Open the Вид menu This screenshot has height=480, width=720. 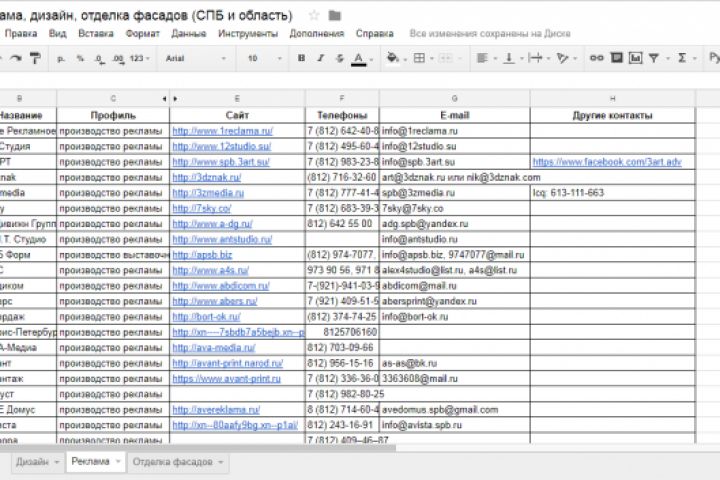pos(57,34)
